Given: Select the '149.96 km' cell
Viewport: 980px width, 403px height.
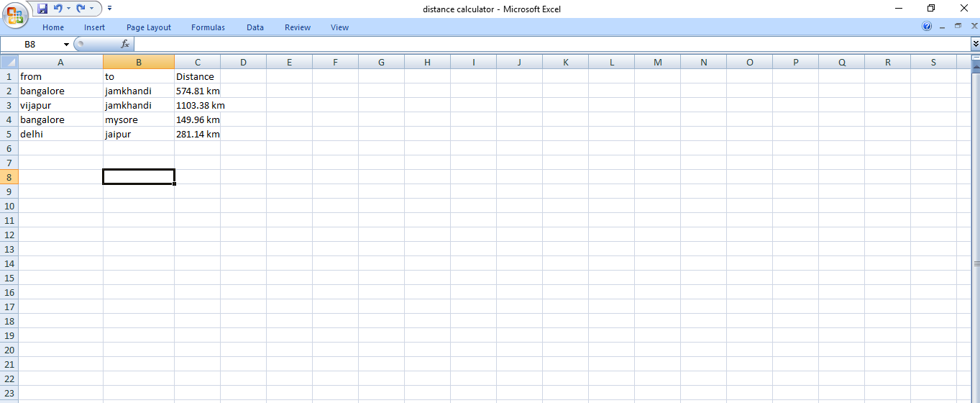Looking at the screenshot, I should tap(198, 119).
